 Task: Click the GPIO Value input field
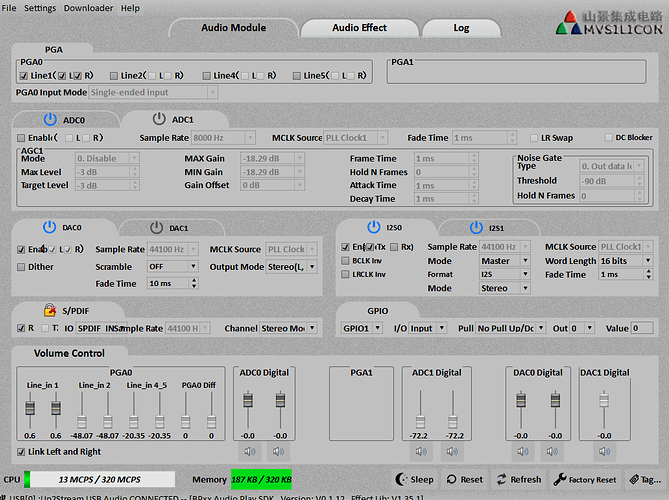pyautogui.click(x=642, y=328)
